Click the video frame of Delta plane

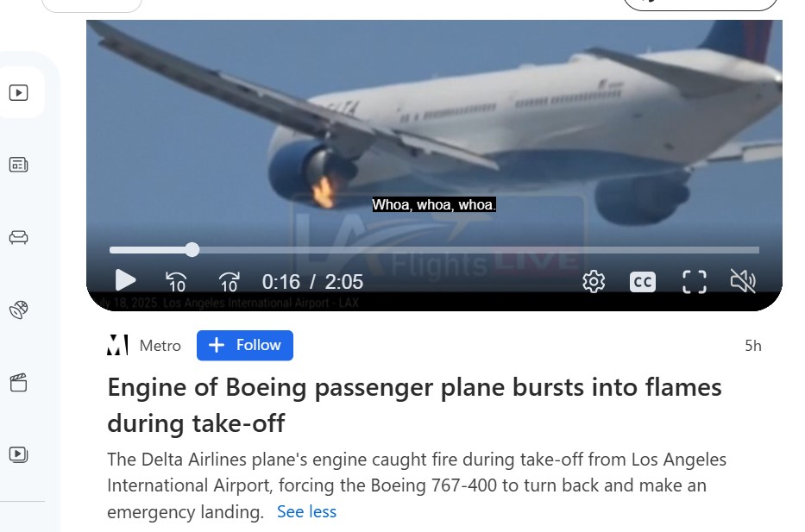[x=434, y=128]
